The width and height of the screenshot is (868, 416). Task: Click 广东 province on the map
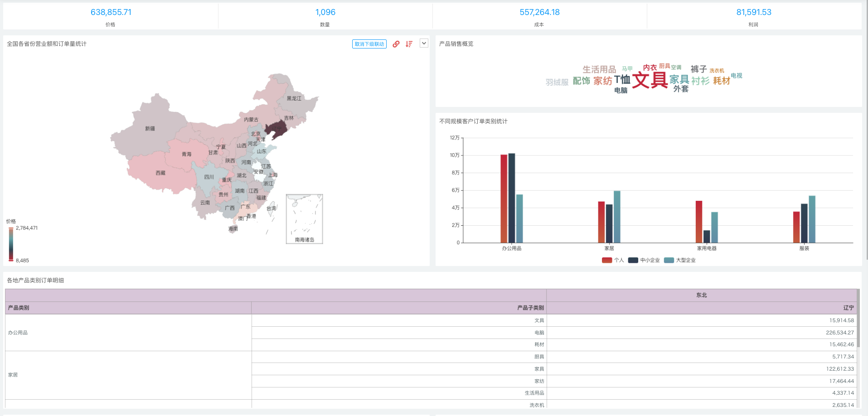click(x=246, y=207)
